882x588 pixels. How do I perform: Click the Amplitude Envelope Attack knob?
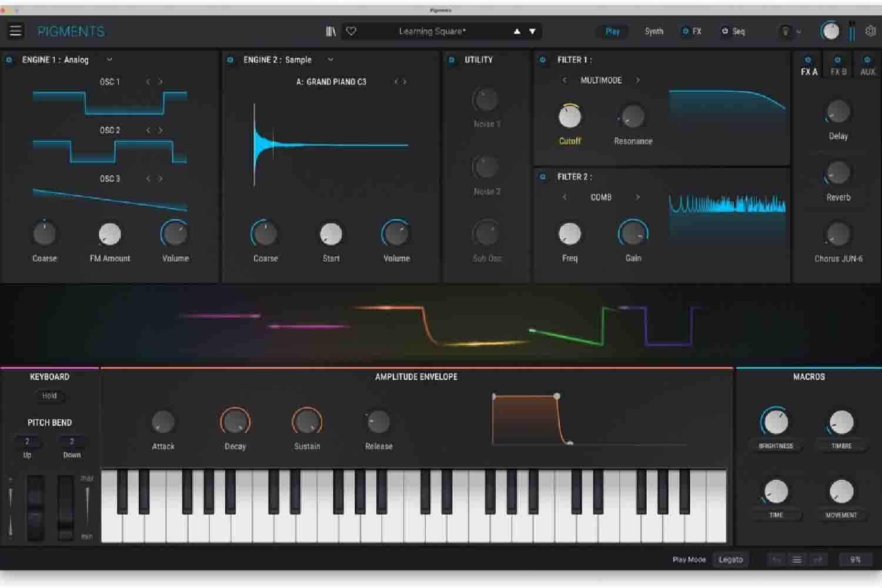pos(163,422)
